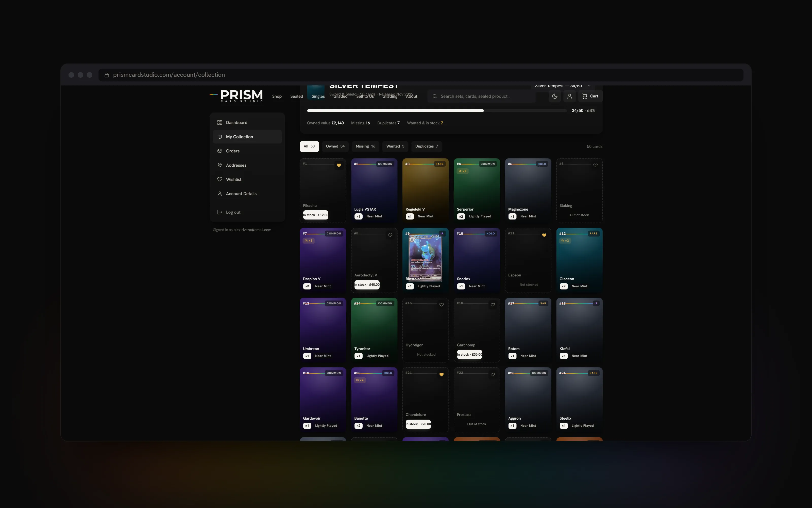Open the Orders sidebar link
Image resolution: width=812 pixels, height=508 pixels.
point(247,151)
